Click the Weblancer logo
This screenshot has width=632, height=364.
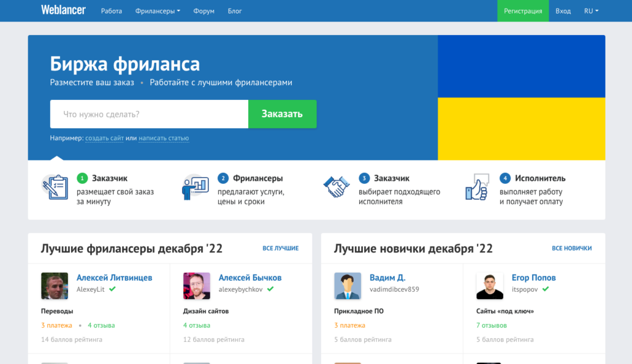[64, 10]
